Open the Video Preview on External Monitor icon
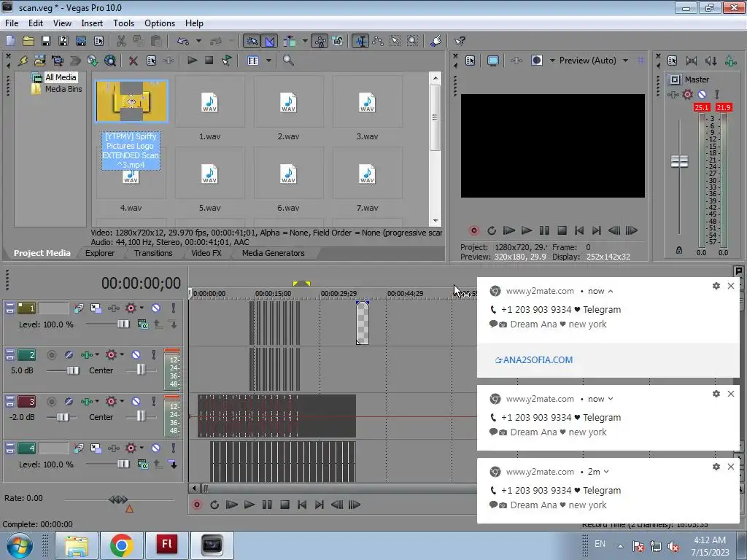This screenshot has width=747, height=560. pyautogui.click(x=493, y=61)
